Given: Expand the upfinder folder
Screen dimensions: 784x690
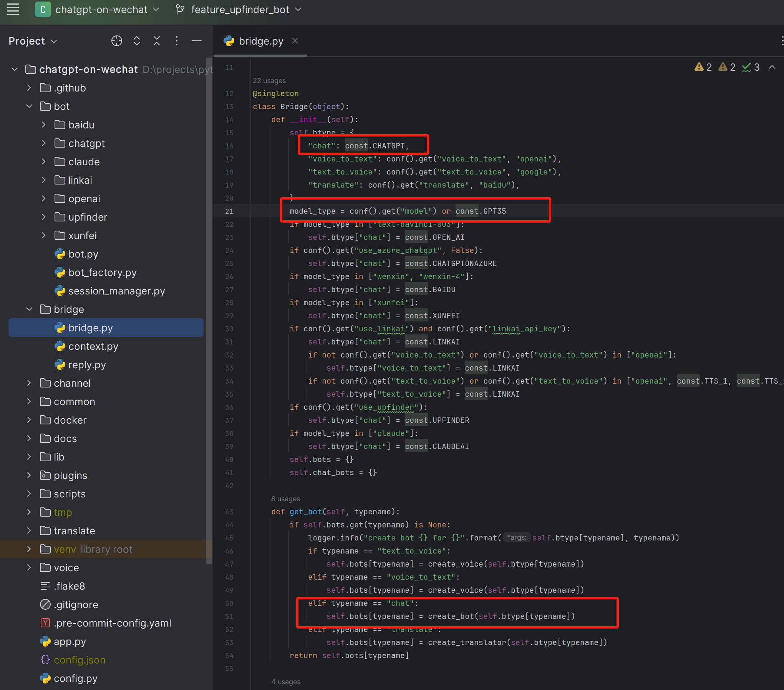Looking at the screenshot, I should coord(44,217).
